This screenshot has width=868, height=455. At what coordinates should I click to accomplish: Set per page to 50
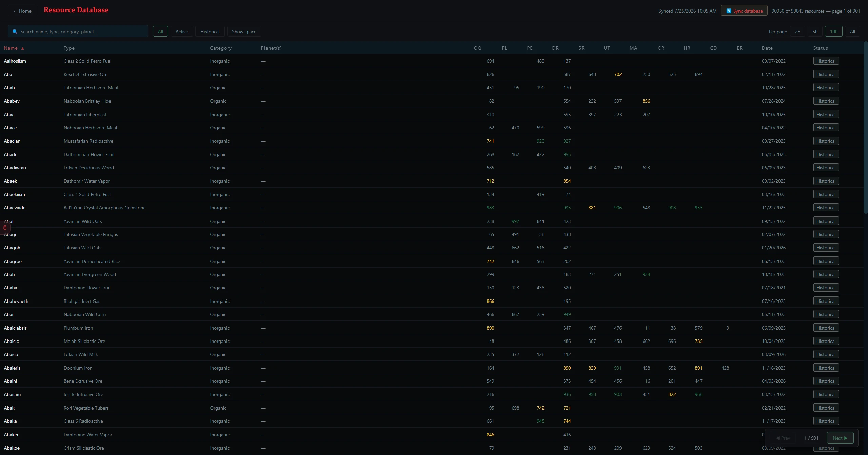(x=815, y=32)
